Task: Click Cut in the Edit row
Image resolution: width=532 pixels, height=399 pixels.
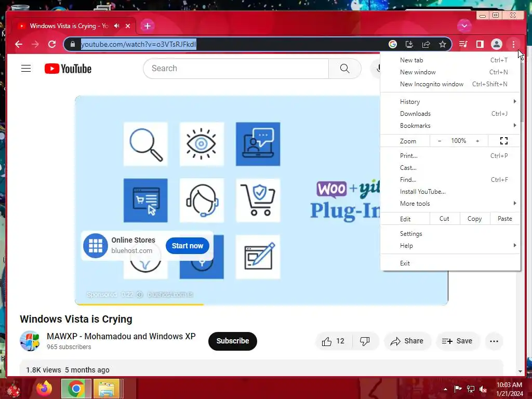Action: (x=445, y=219)
